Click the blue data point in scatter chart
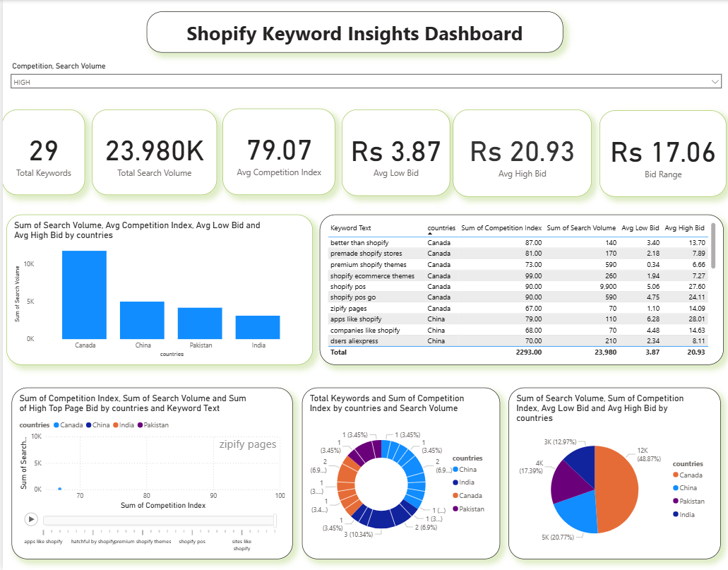 [59, 489]
